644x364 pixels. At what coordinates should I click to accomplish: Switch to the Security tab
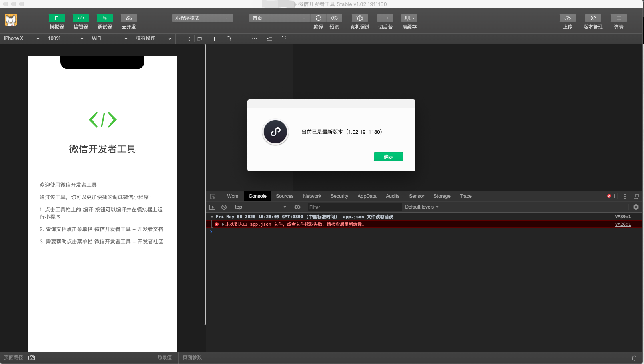coord(339,196)
